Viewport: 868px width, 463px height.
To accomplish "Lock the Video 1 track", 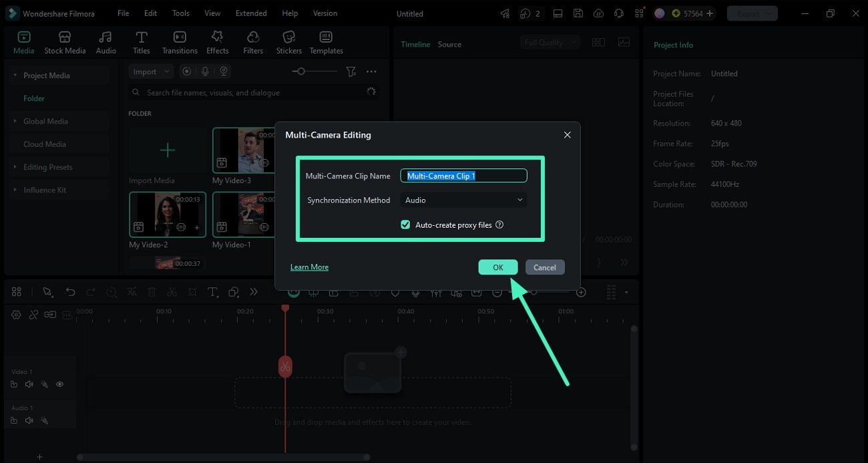I will point(14,384).
